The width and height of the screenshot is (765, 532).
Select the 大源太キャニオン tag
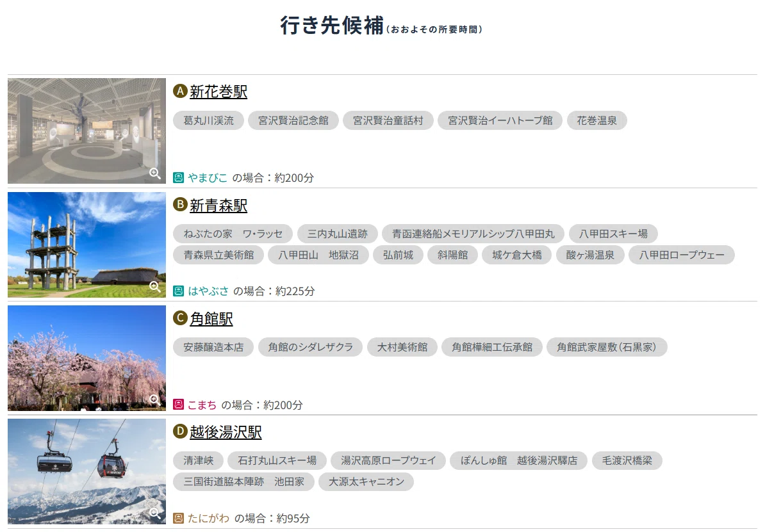[366, 482]
